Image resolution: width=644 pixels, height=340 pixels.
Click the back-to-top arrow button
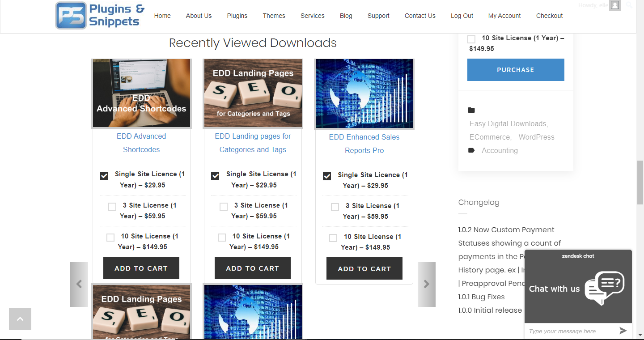click(x=20, y=319)
